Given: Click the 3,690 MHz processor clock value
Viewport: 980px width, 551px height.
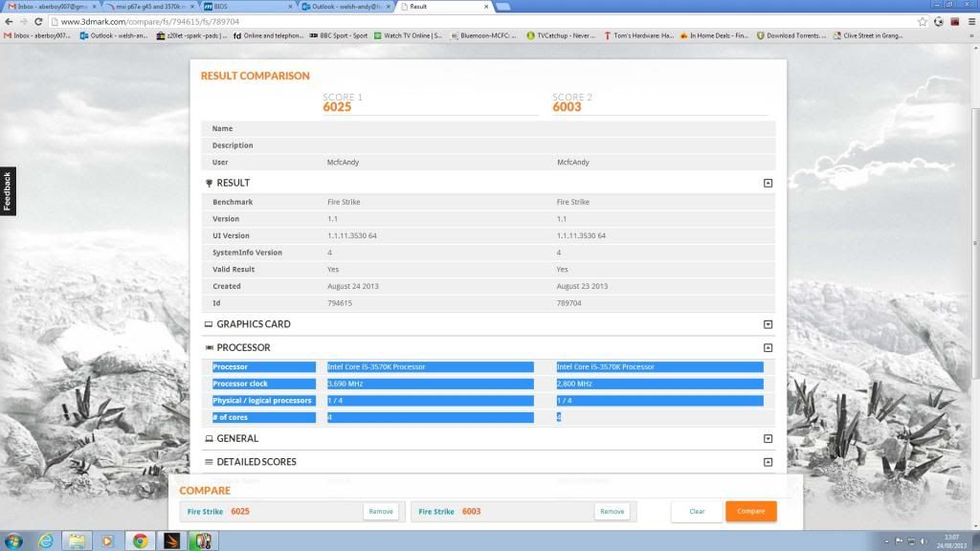Looking at the screenshot, I should click(345, 384).
